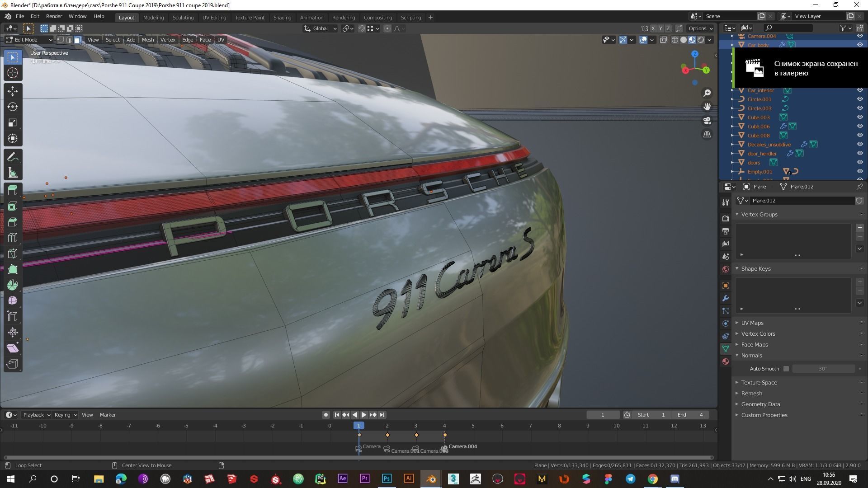This screenshot has width=868, height=488.
Task: Select the Measure tool
Action: coord(13,173)
